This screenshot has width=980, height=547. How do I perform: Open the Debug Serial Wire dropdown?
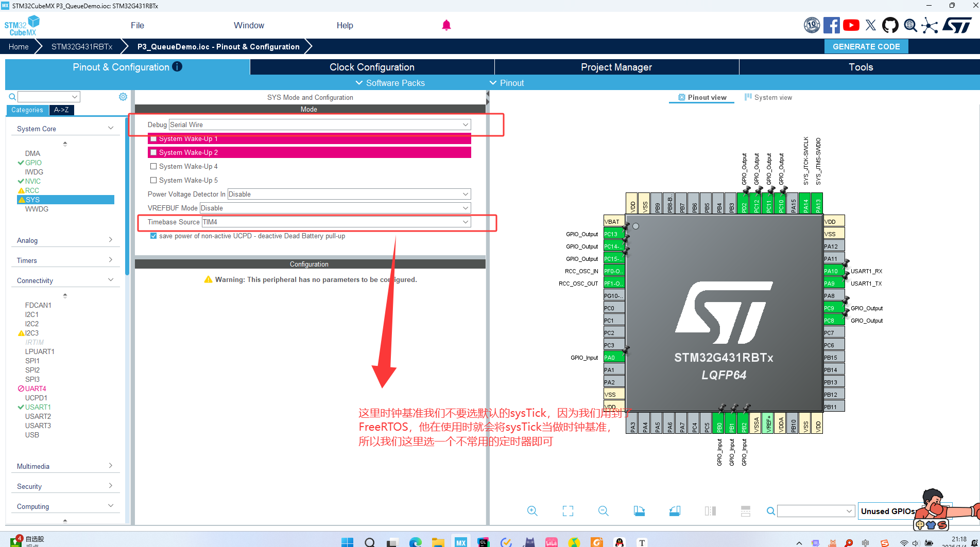coord(320,125)
